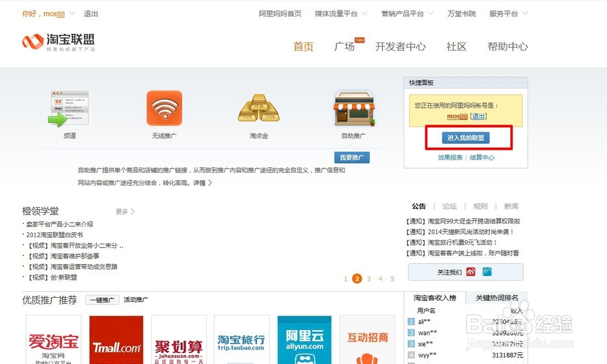Click the Weibo icon beside 关注我们

(x=471, y=272)
